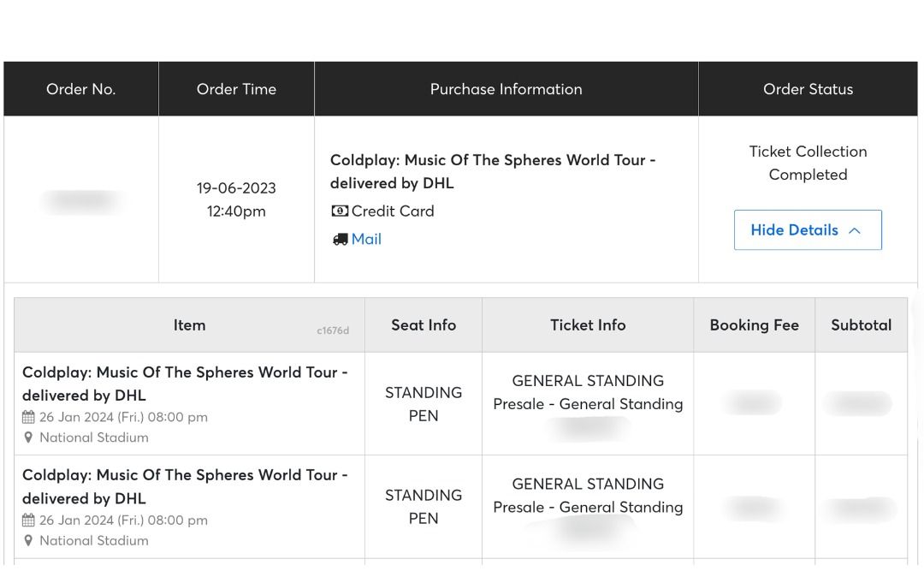924x577 pixels.
Task: Click the Seat Info table header
Action: tap(423, 324)
